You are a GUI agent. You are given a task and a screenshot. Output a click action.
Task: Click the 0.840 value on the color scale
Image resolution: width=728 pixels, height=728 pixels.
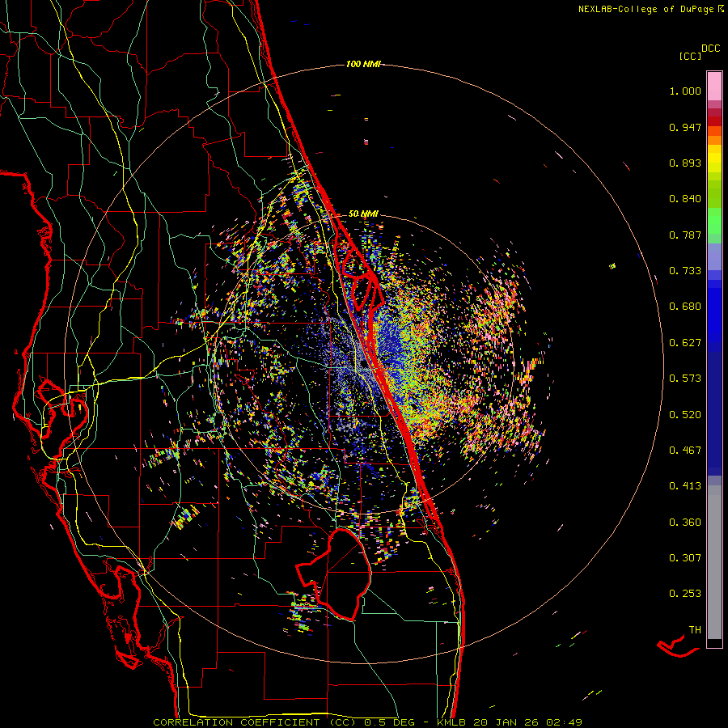(x=685, y=199)
